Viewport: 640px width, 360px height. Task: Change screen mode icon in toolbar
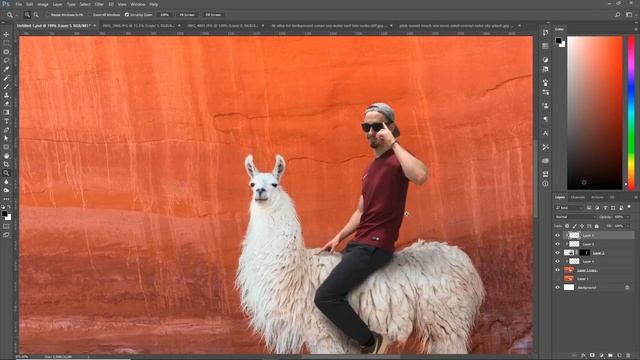(x=6, y=235)
